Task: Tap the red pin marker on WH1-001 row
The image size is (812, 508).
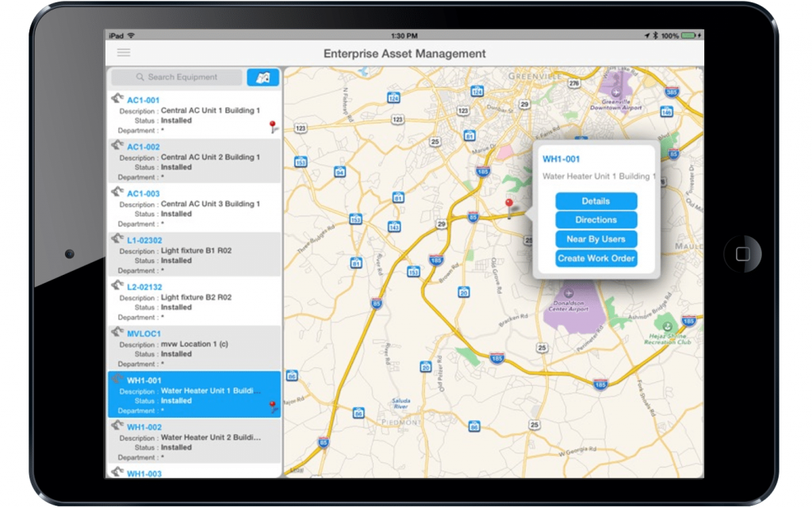Action: (272, 406)
